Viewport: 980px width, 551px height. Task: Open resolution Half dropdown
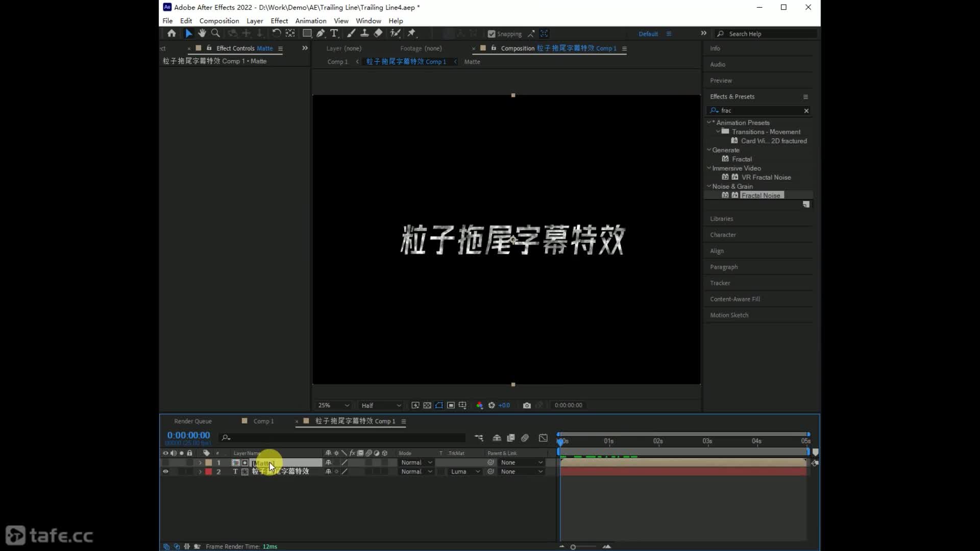[381, 405]
